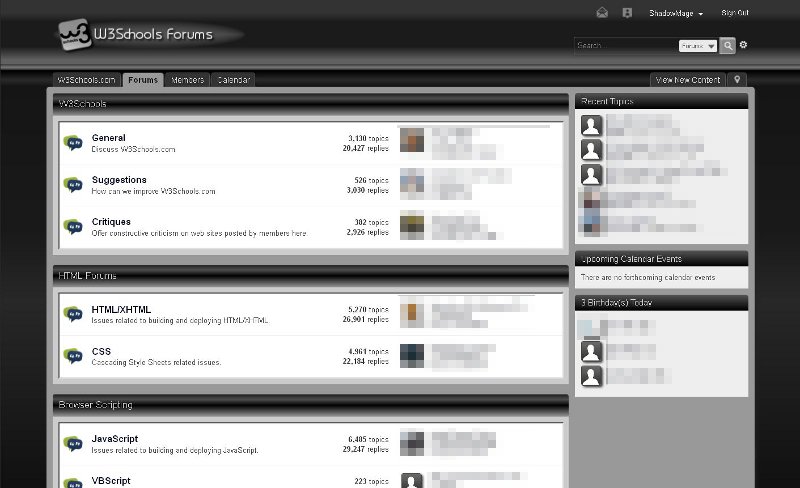Click the HTML/XHTML forum speech bubble icon
Viewport: 800px width, 488px height.
pos(73,314)
